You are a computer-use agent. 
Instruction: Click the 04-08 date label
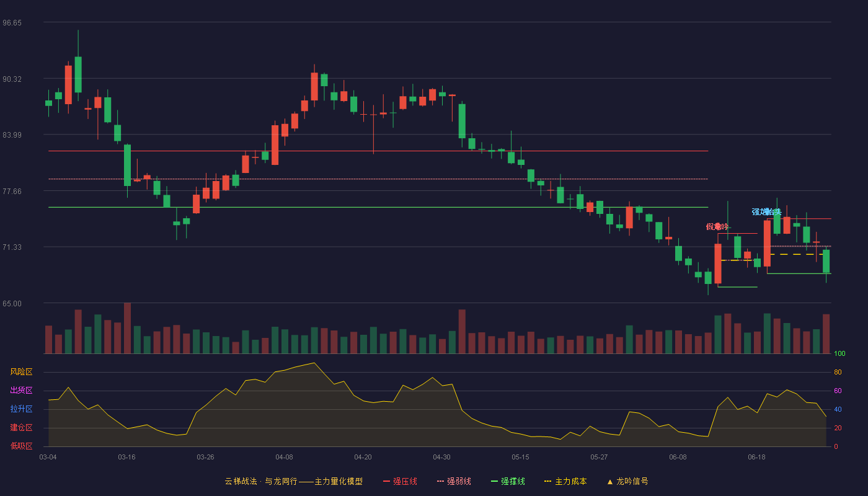point(284,457)
